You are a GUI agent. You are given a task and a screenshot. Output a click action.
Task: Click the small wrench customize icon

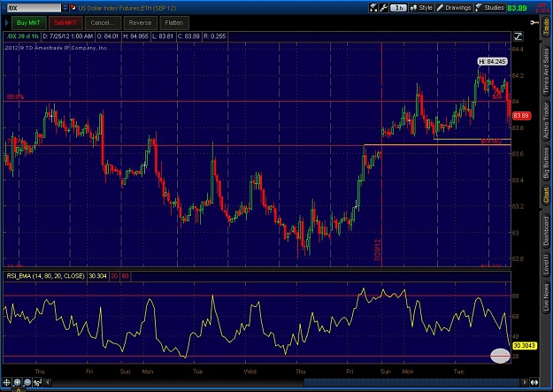click(534, 23)
